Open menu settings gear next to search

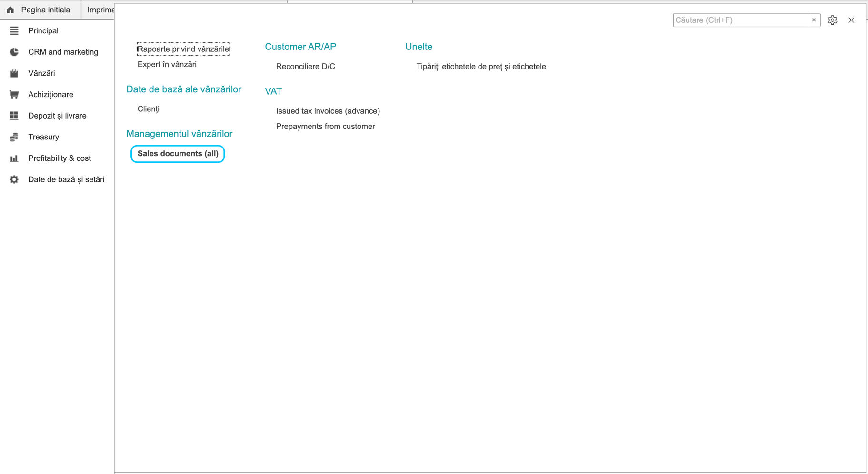click(x=832, y=20)
